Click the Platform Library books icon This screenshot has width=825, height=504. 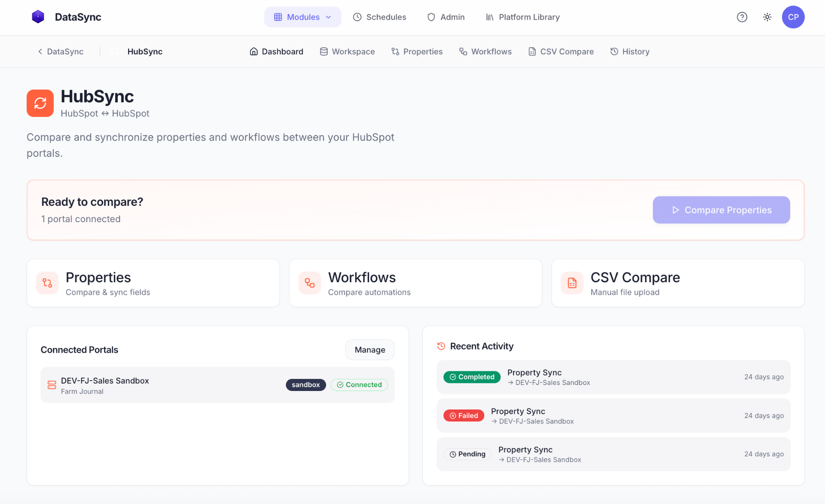pos(490,17)
